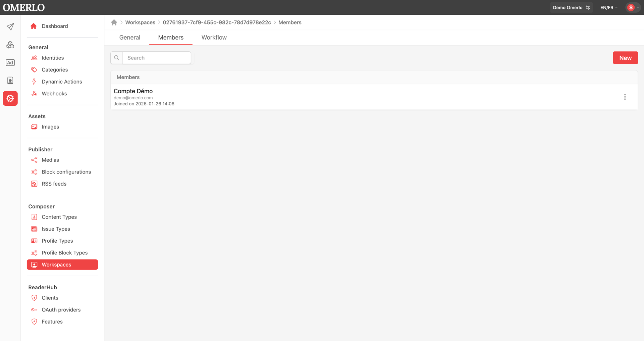The image size is (644, 341).
Task: Click the search magnifier icon
Action: pos(117,58)
